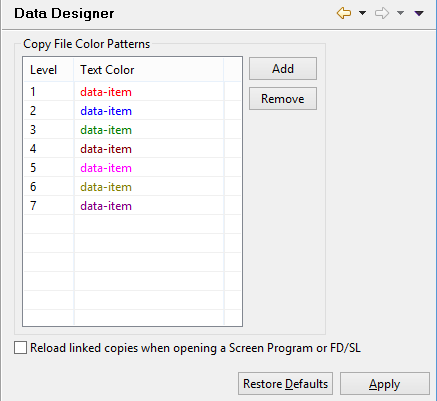
Task: Select the dark red level 4 data-item
Action: 106,149
